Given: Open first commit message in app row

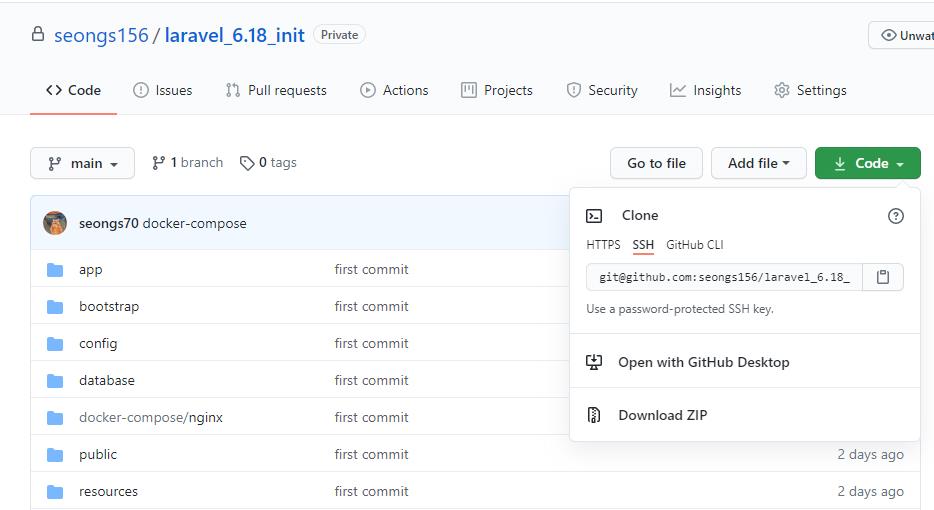Looking at the screenshot, I should (x=371, y=270).
